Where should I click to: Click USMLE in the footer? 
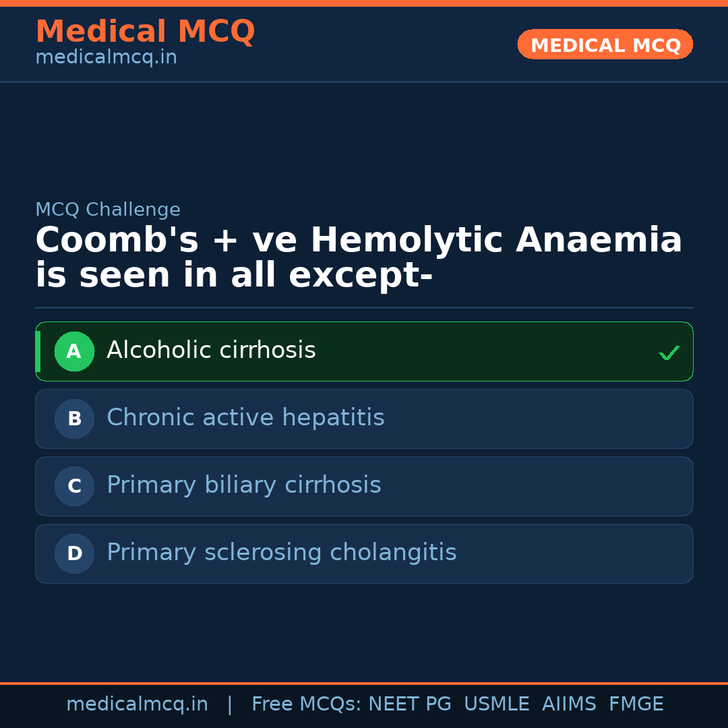(x=497, y=704)
